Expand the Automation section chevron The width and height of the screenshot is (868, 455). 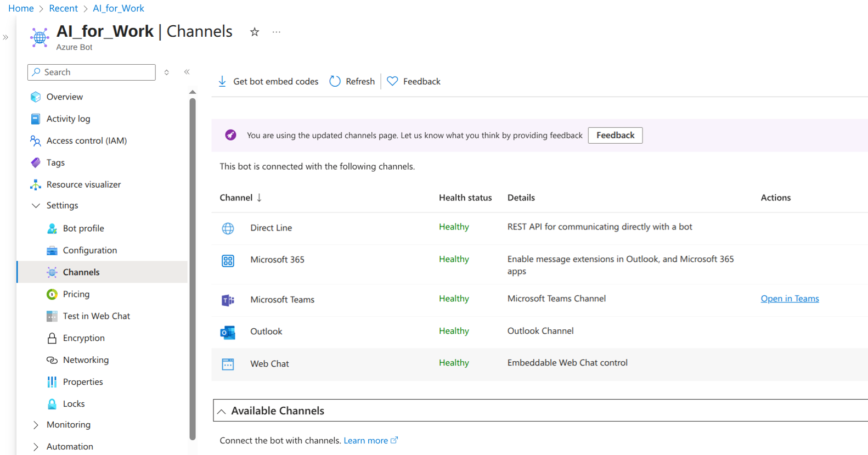click(36, 447)
